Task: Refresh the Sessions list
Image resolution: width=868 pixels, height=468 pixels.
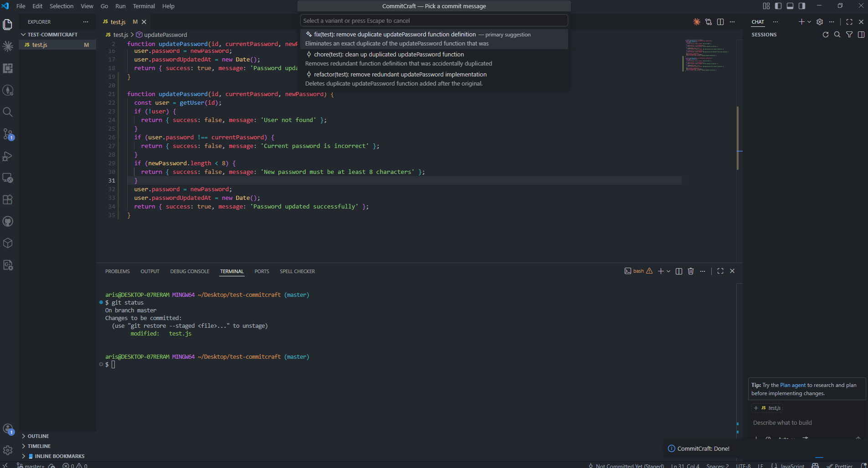Action: click(826, 35)
